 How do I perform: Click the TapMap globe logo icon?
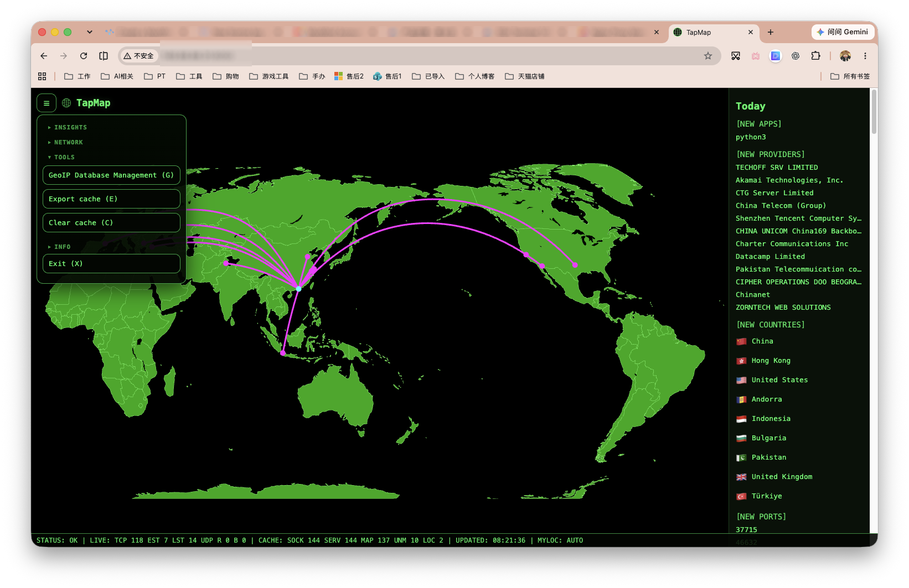point(66,103)
